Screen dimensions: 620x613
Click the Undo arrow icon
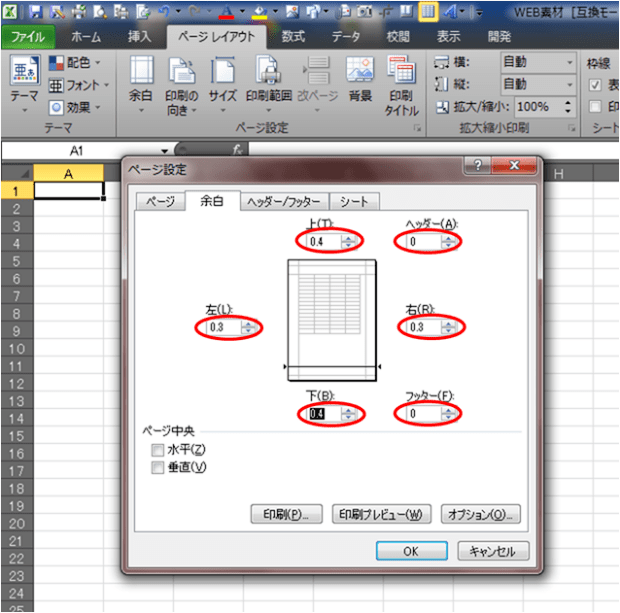point(164,12)
